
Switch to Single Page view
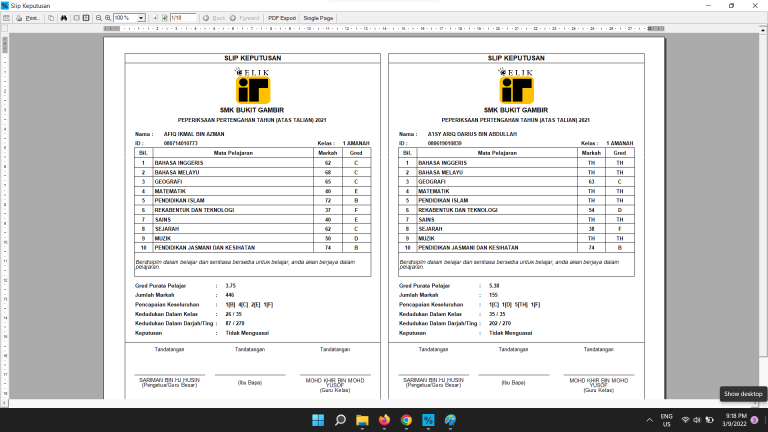click(319, 18)
